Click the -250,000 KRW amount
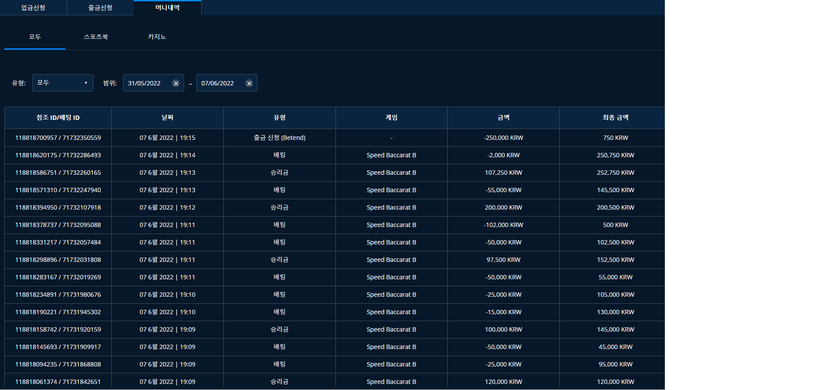This screenshot has width=835, height=390. pyautogui.click(x=503, y=138)
